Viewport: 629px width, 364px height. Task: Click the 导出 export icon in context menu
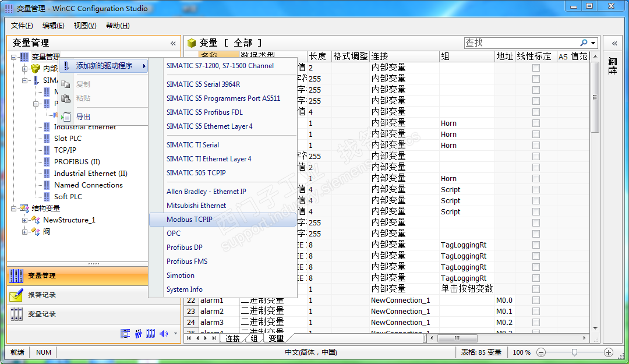[x=66, y=117]
